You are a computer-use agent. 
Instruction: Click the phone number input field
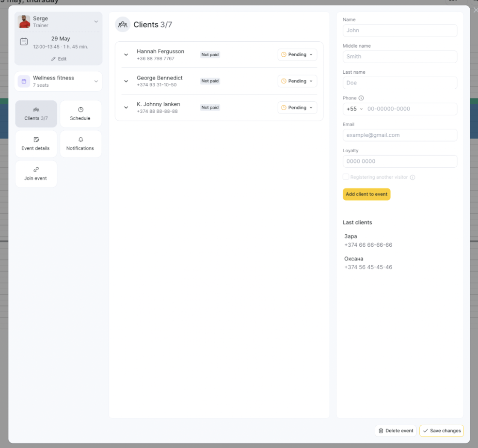click(410, 109)
